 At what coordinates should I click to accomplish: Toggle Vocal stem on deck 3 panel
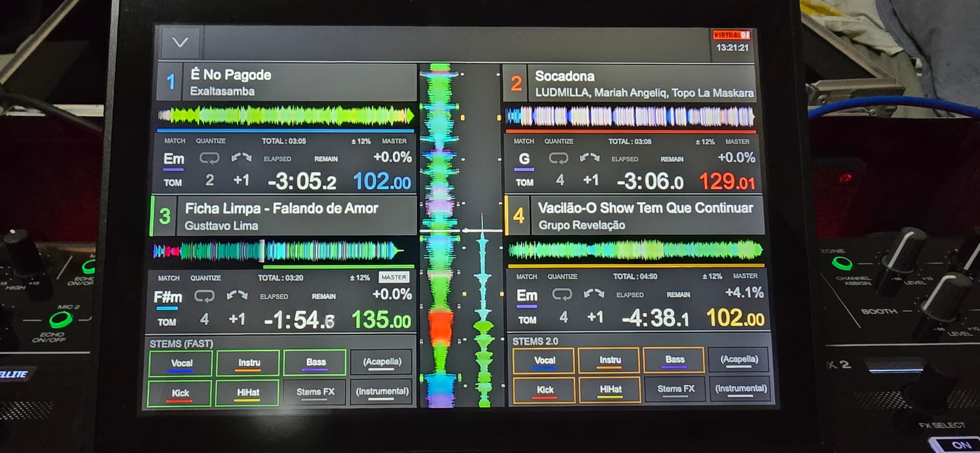(x=181, y=364)
